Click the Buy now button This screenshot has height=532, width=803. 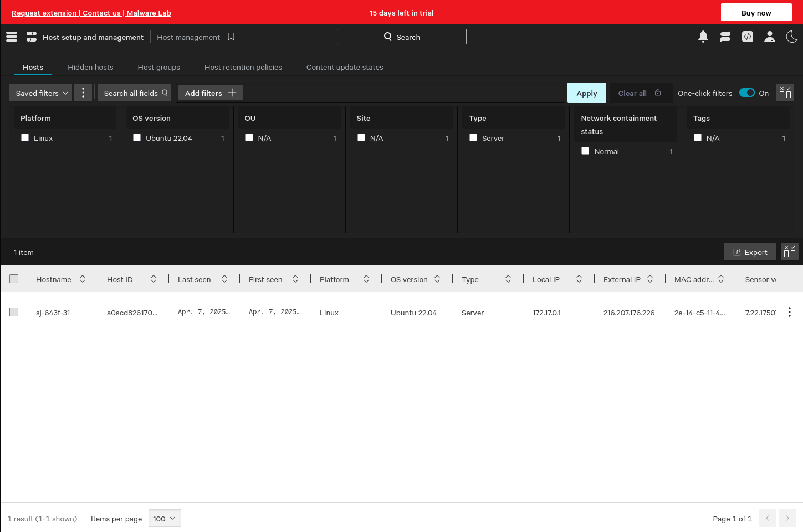click(756, 12)
